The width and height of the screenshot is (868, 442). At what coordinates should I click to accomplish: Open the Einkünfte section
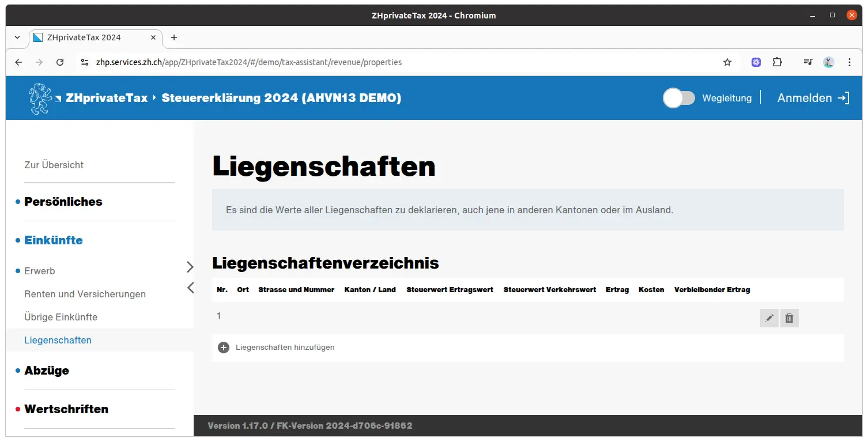tap(54, 240)
